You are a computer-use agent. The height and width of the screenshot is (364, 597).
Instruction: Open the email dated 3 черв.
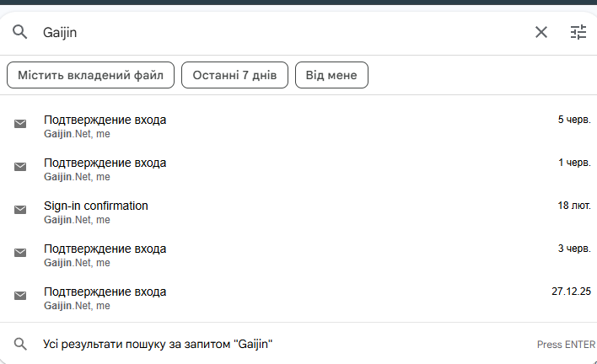tap(298, 255)
